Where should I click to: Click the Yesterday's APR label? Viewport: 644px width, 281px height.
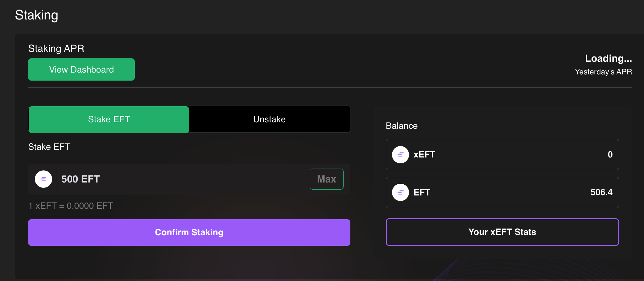(x=604, y=72)
